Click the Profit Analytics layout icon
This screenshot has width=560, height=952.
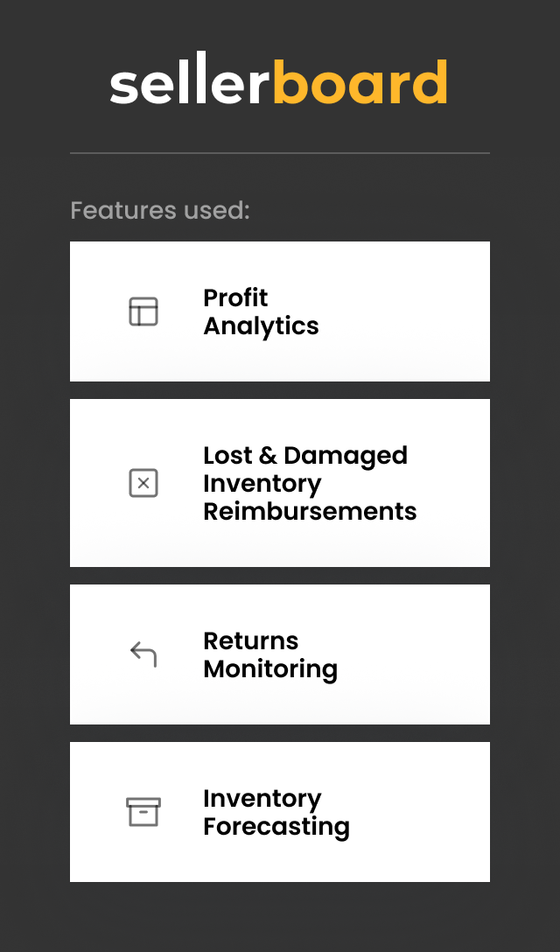(143, 311)
